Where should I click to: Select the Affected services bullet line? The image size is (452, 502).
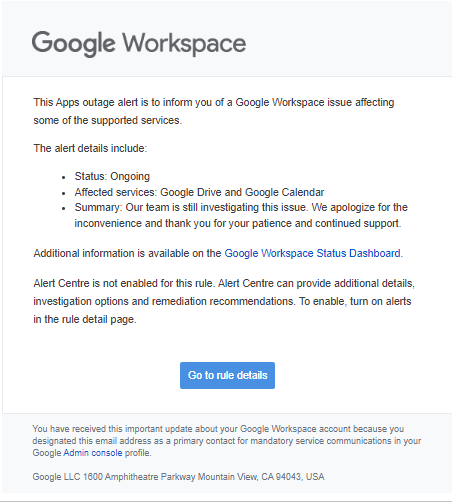coord(199,192)
